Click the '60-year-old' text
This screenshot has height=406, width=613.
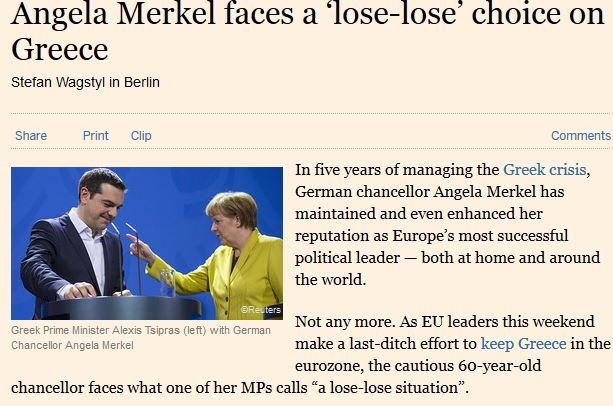click(x=495, y=366)
